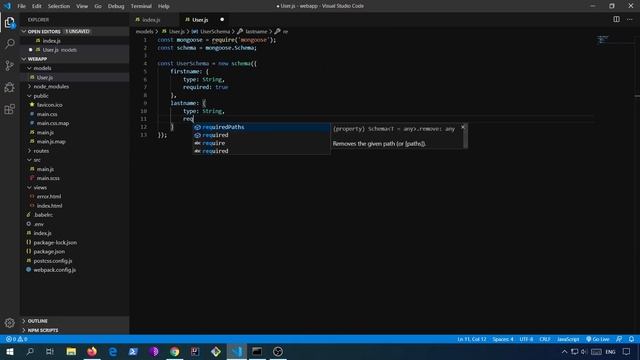Click errors and warnings count in status bar
Screen dimensions: 640x360
coord(17,339)
